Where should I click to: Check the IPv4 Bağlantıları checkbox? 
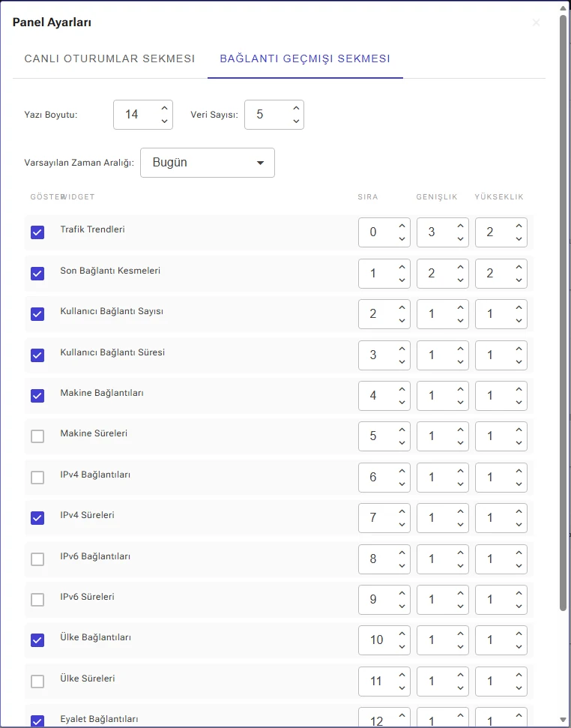click(x=37, y=478)
